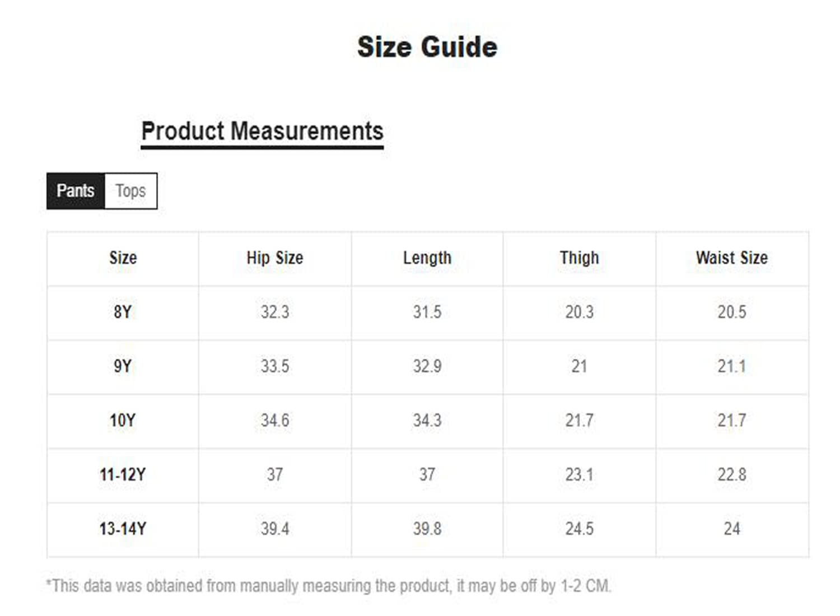Click the manual measurement disclaimer note
This screenshot has width=840, height=616.
[x=329, y=586]
